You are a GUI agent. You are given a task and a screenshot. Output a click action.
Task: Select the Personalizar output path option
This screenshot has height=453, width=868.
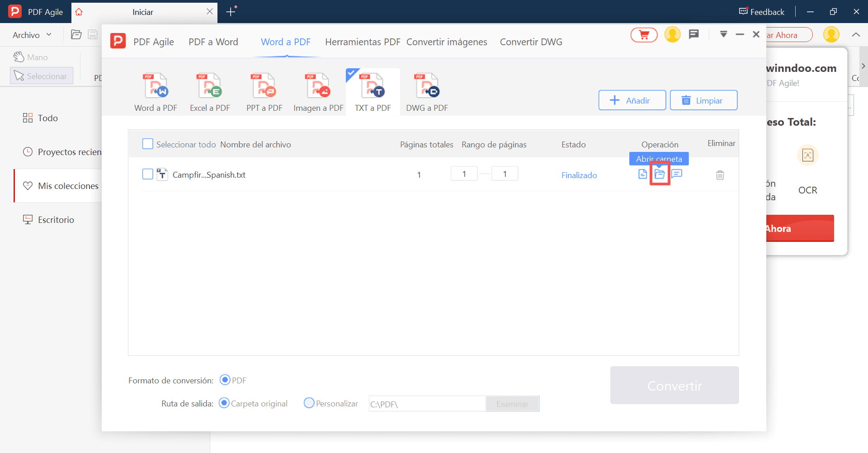tap(309, 403)
